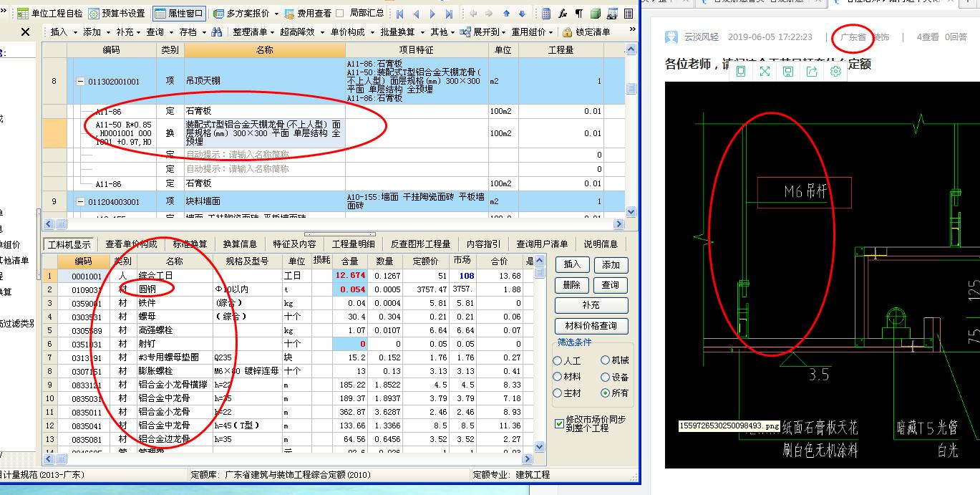Click the 查询 button in the side panel
The image size is (980, 495).
click(611, 284)
